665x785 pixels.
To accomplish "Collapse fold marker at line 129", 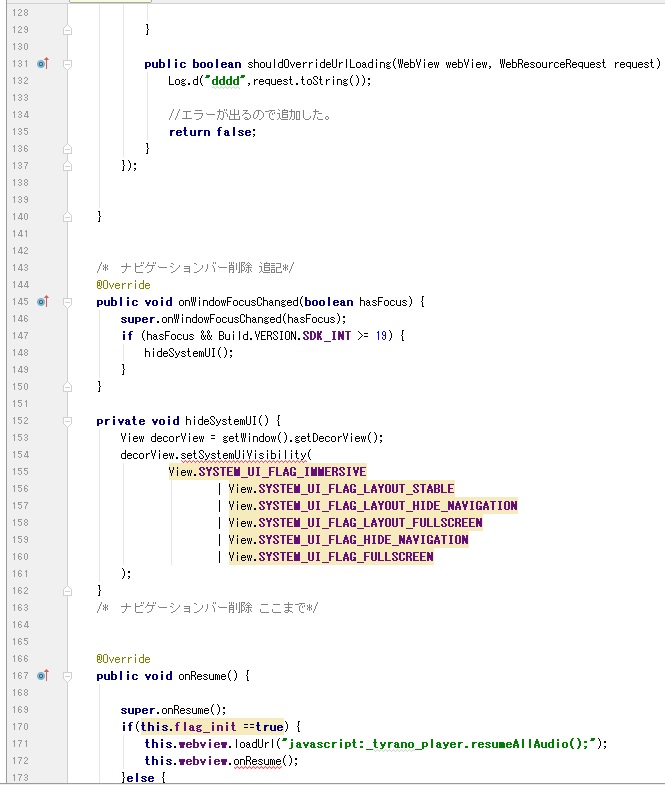I will [68, 31].
